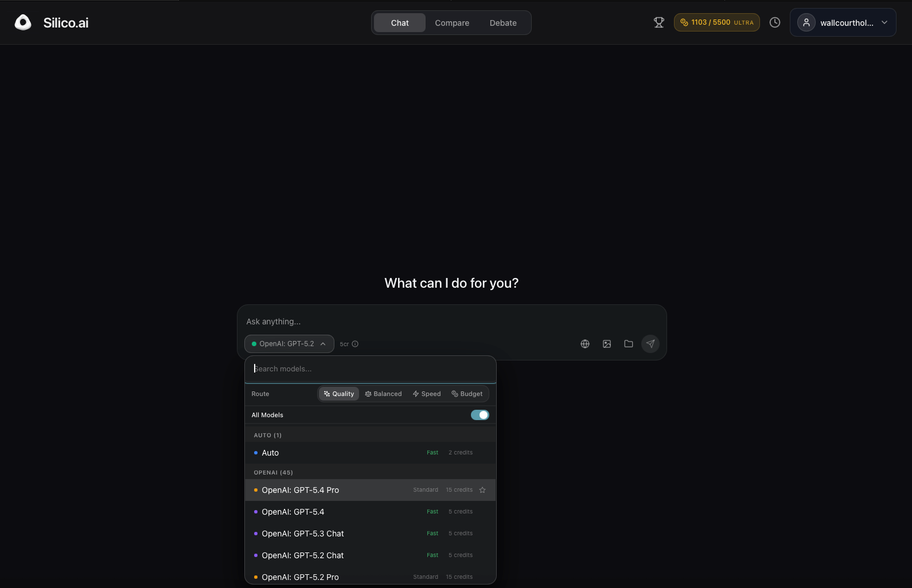Click the 5cr credit info icon

355,344
